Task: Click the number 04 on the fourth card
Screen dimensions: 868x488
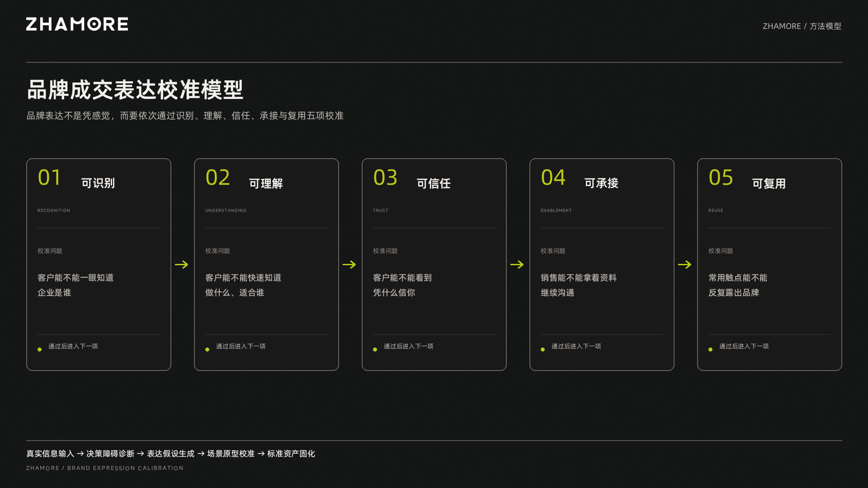Action: pos(553,178)
